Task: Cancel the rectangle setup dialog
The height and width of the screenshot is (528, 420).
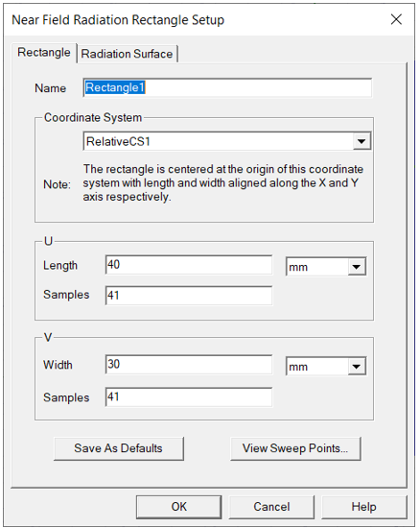Action: tap(271, 507)
